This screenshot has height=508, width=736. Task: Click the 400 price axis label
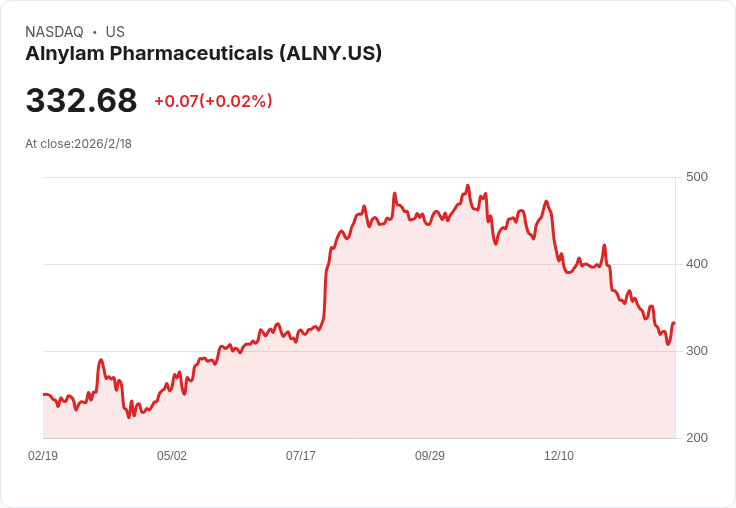click(697, 264)
